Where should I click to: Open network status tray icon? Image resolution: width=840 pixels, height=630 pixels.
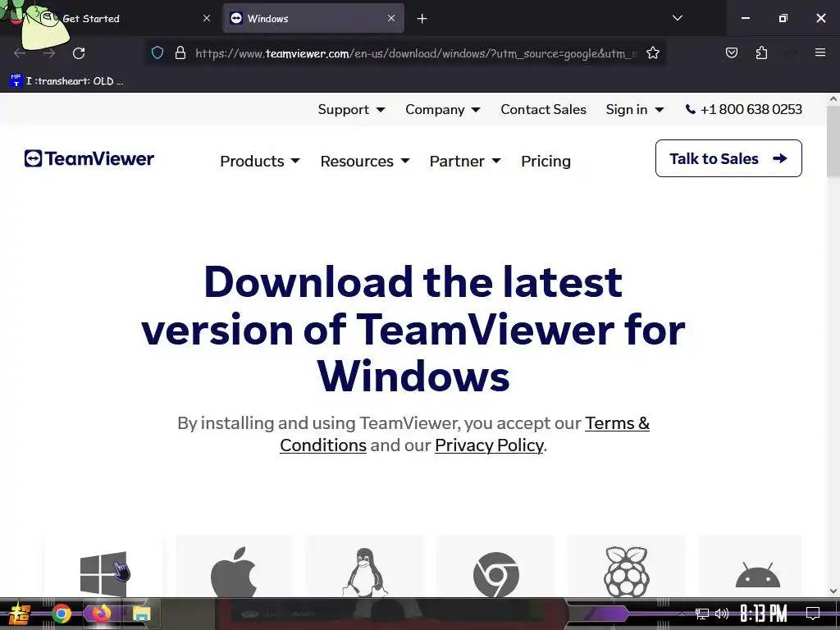coord(702,614)
